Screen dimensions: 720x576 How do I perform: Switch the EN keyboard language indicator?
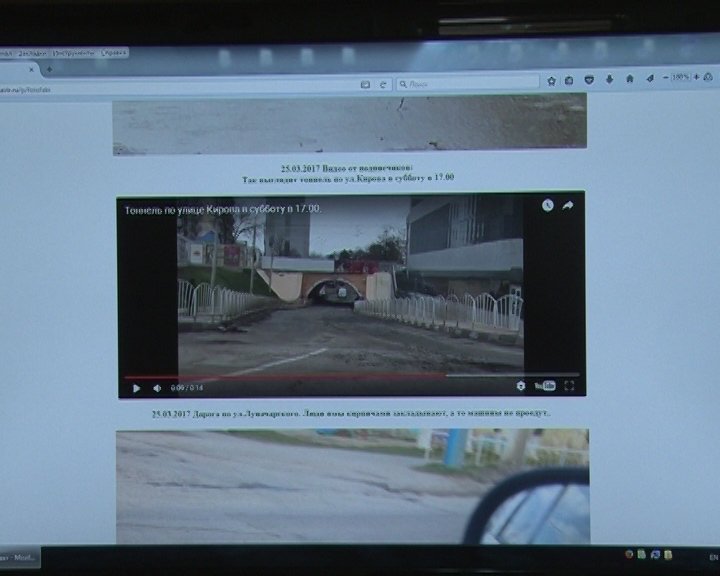(714, 557)
